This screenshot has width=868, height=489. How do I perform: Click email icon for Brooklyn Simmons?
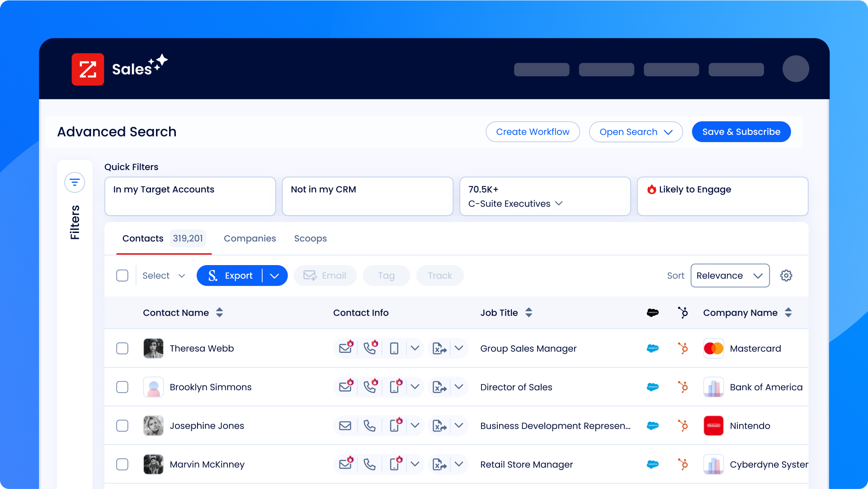click(346, 386)
